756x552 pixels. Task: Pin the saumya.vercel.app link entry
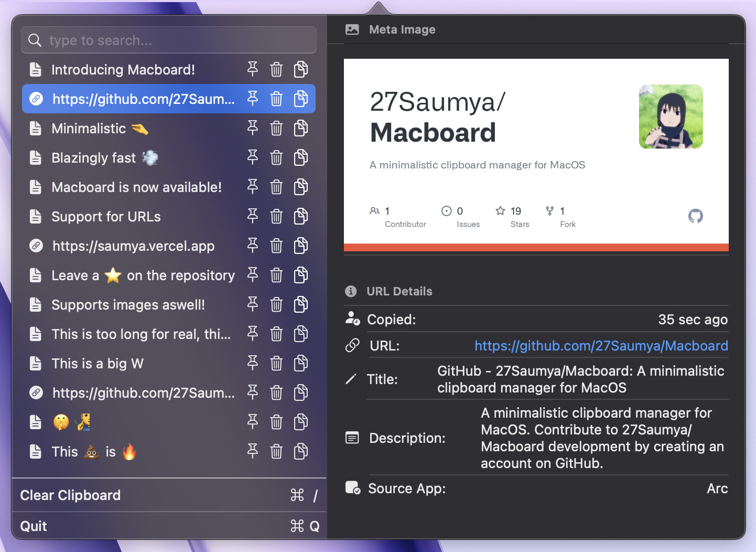click(x=253, y=246)
